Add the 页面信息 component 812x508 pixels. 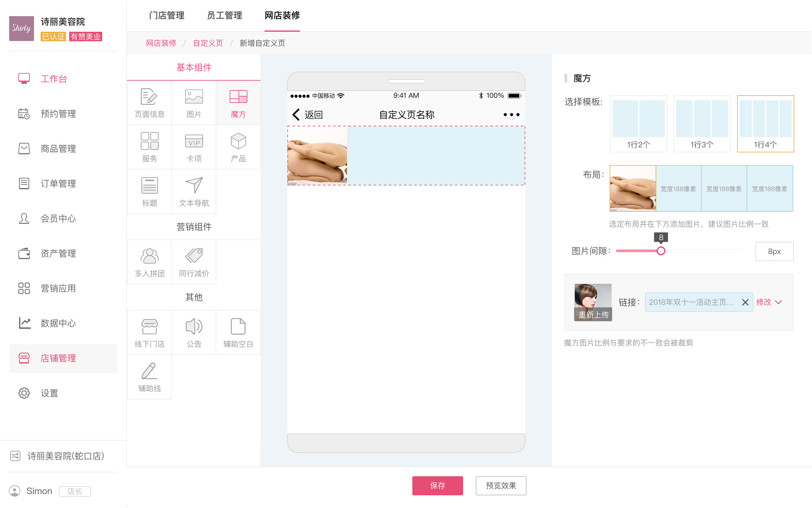tap(149, 103)
